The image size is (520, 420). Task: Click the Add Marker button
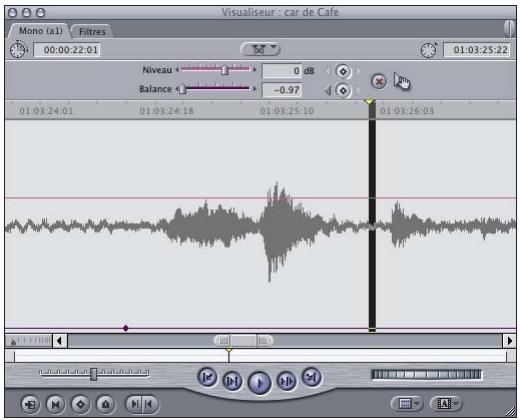click(106, 405)
